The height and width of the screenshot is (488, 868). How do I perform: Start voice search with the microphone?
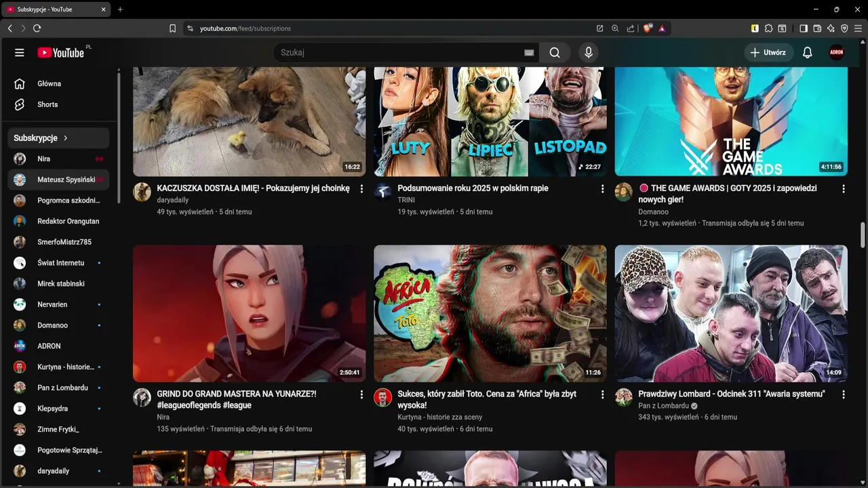588,53
